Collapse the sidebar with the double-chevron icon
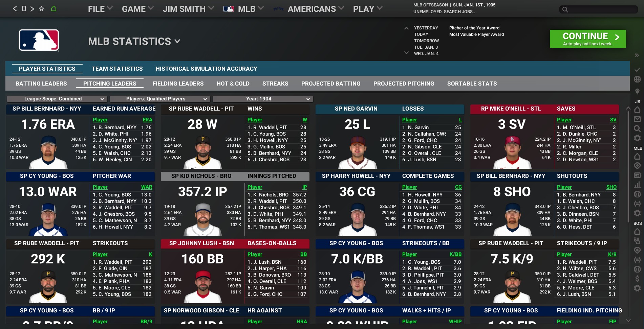644x329 pixels. pos(637,55)
